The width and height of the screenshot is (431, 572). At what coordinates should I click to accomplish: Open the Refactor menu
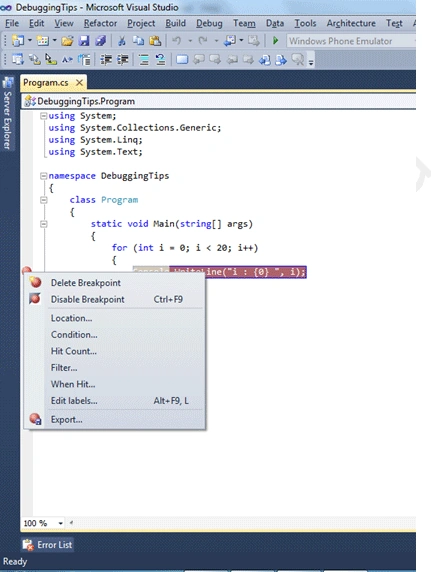[x=100, y=23]
